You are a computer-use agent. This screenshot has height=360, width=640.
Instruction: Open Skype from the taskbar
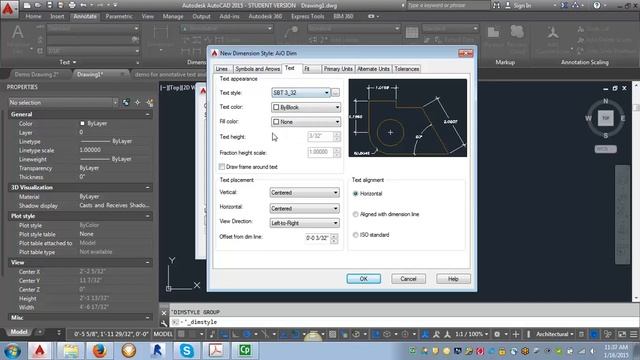(x=187, y=351)
